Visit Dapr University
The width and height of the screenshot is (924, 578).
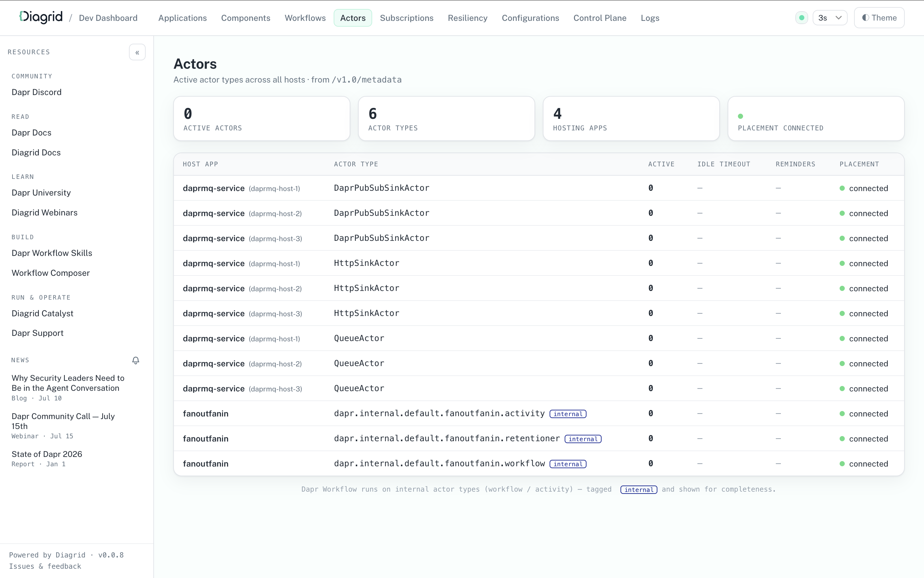point(41,193)
